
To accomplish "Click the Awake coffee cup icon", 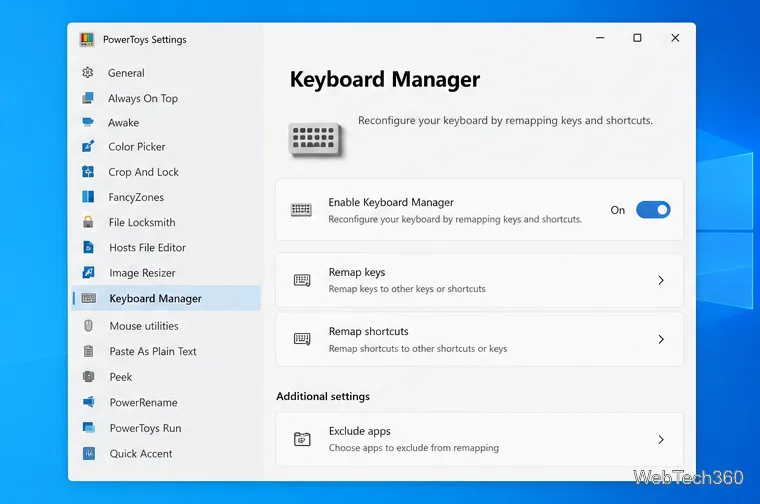I will pos(88,122).
